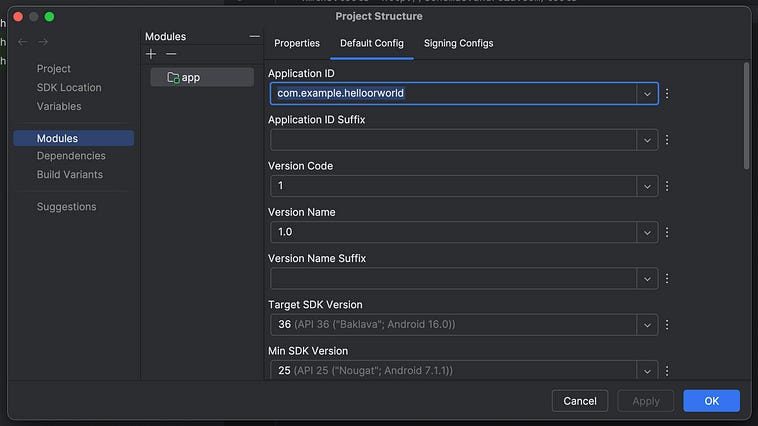Click the OK button

[711, 401]
